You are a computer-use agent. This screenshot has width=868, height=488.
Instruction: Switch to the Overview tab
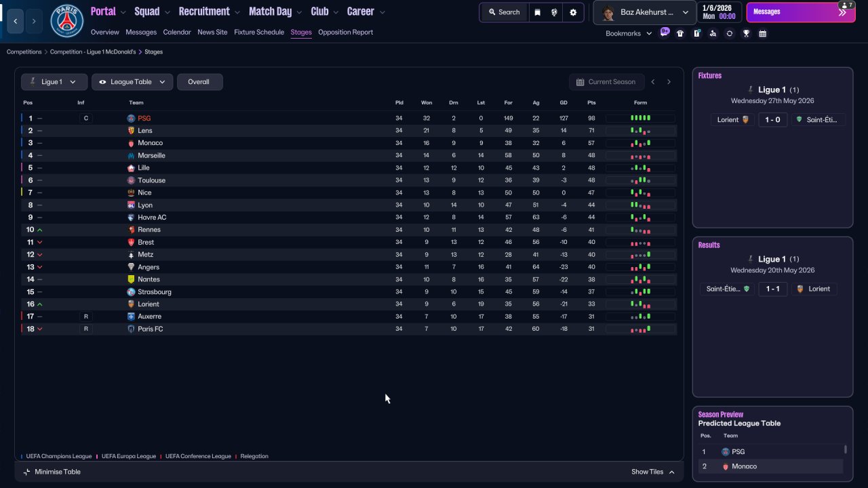point(104,32)
